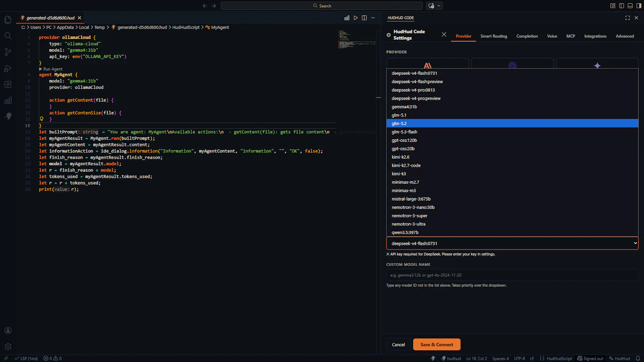Choose gemma4:31b from the model list

(x=512, y=107)
